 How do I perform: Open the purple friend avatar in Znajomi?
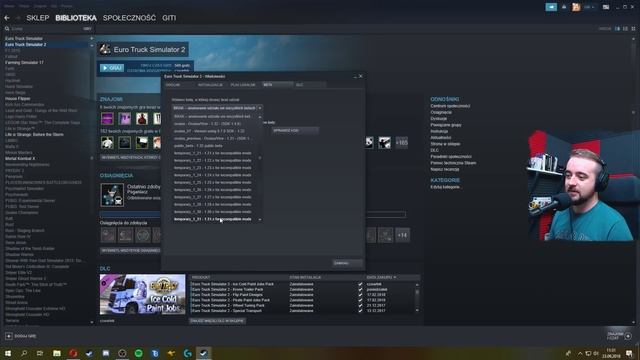[x=107, y=119]
